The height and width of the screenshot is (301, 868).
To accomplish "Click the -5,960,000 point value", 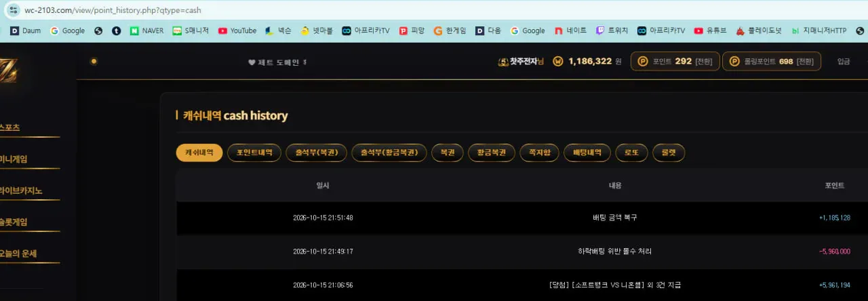I will coord(834,252).
